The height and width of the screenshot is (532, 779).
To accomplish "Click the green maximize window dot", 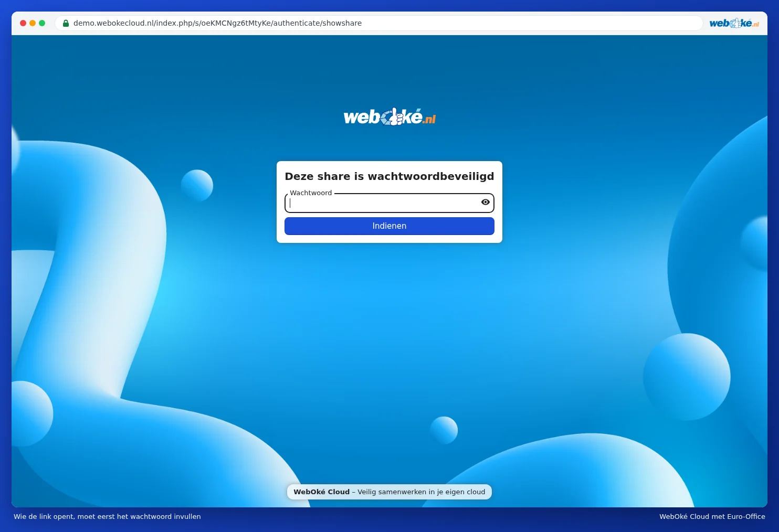I will pos(42,23).
